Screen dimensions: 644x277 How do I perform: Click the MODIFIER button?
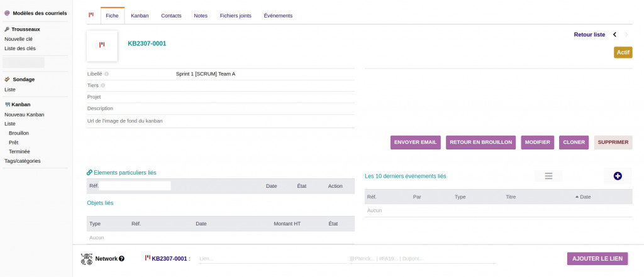coord(538,143)
